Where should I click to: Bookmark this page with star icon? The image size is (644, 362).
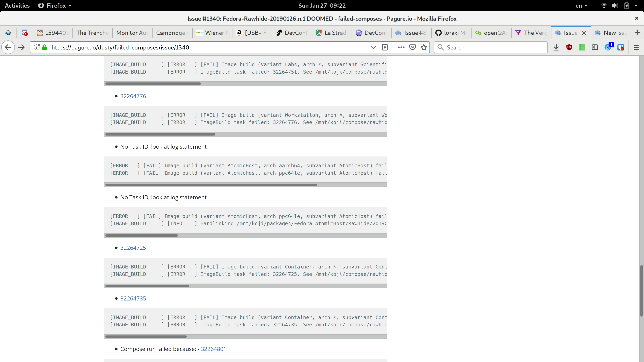coord(424,47)
